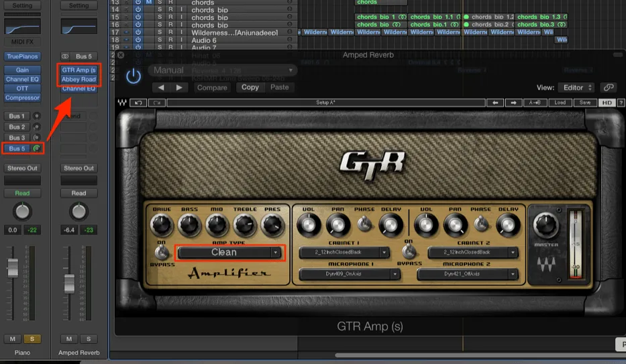Flip the Cabinet 1 Phase switch
The height and width of the screenshot is (364, 626).
tap(364, 224)
